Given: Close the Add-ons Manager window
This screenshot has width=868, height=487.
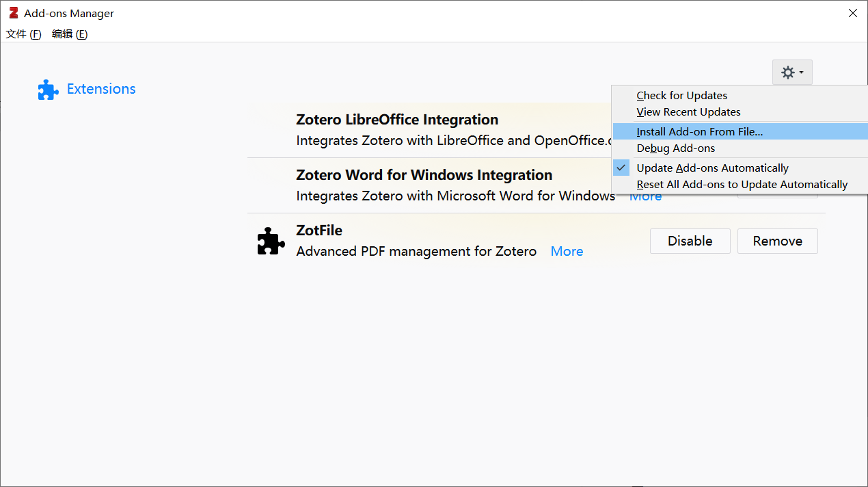Looking at the screenshot, I should tap(852, 13).
